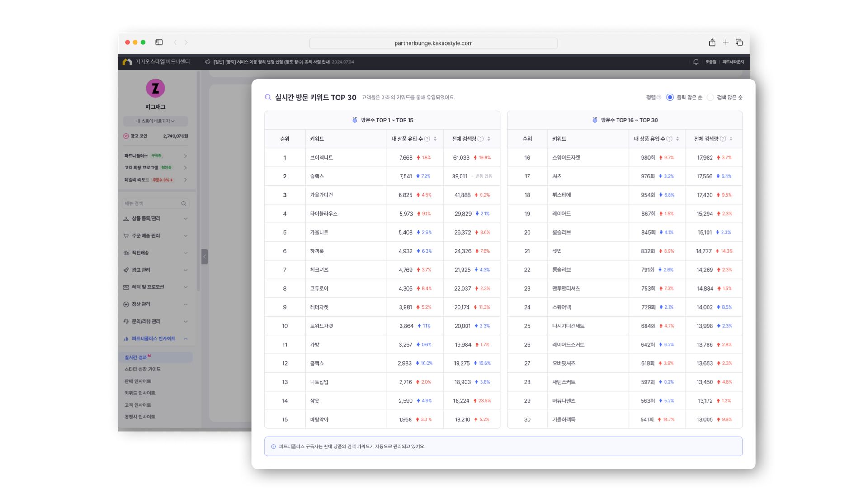
Task: Click the Z store avatar icon
Action: coord(156,88)
